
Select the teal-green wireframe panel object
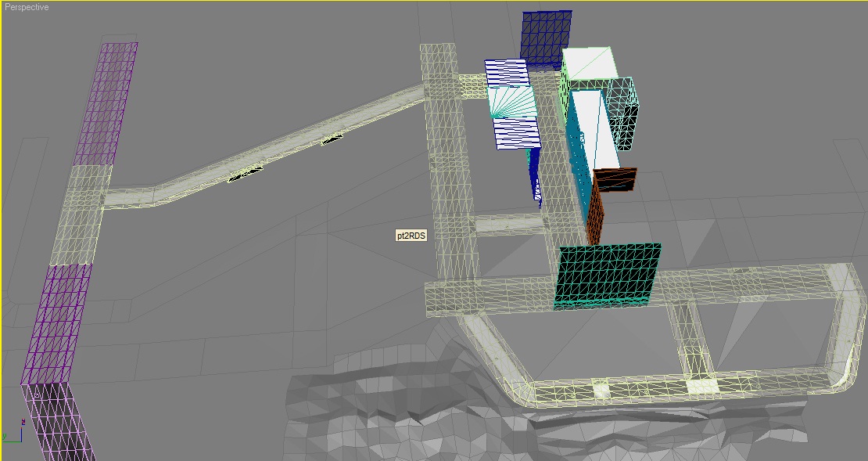(608, 276)
